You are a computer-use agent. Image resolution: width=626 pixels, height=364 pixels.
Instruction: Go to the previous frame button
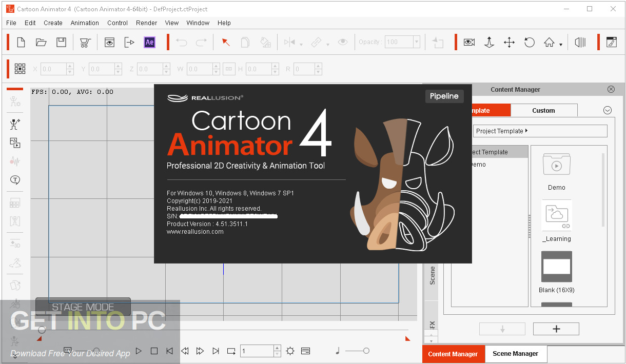185,351
